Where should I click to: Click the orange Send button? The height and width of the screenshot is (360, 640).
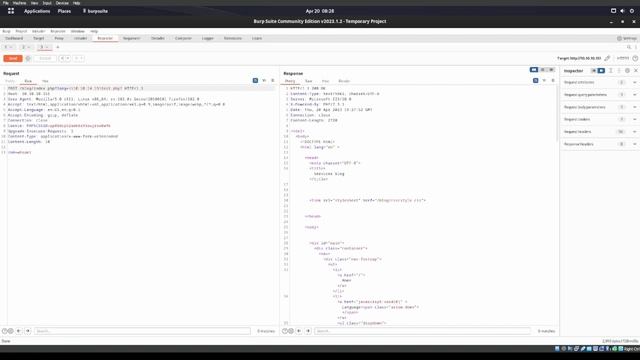13,58
